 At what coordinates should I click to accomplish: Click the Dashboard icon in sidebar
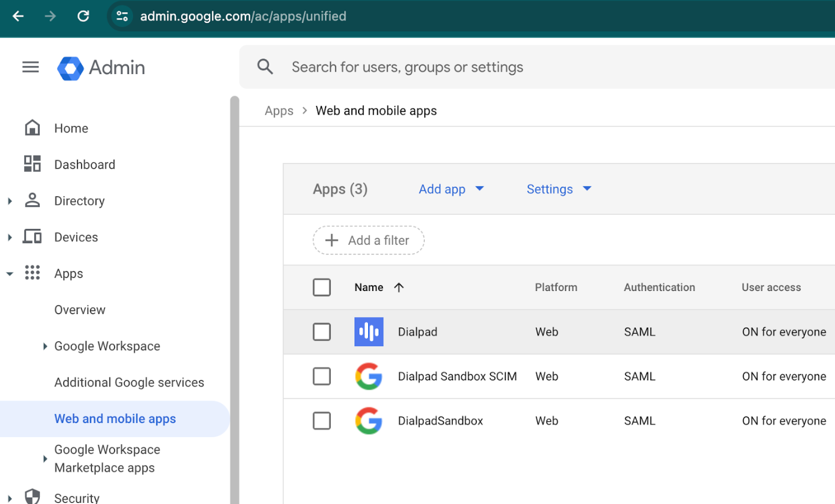(33, 164)
